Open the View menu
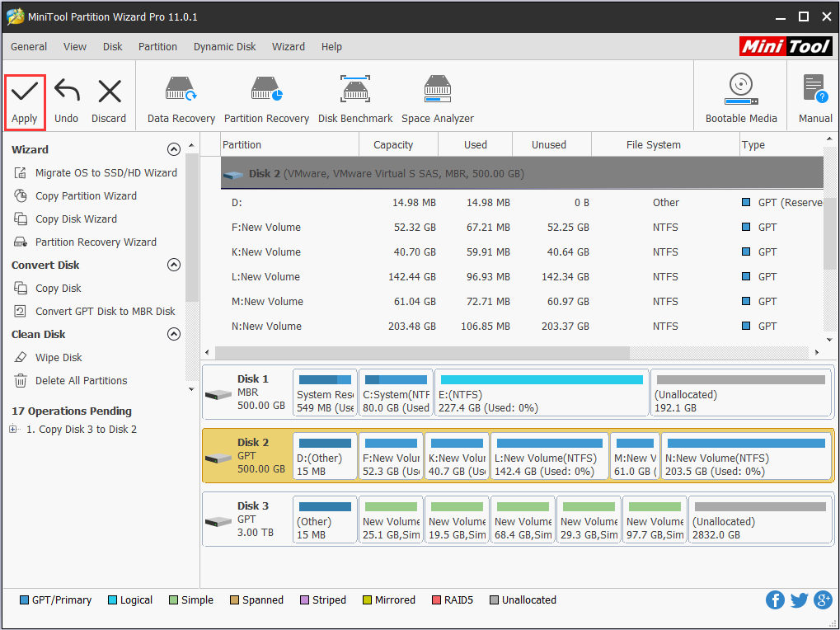Image resolution: width=840 pixels, height=630 pixels. (75, 47)
